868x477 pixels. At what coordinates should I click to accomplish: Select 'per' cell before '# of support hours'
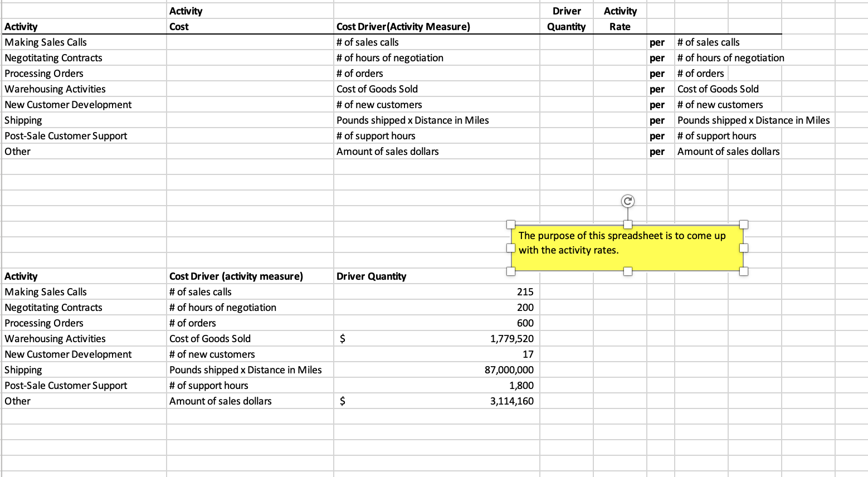[x=661, y=135]
